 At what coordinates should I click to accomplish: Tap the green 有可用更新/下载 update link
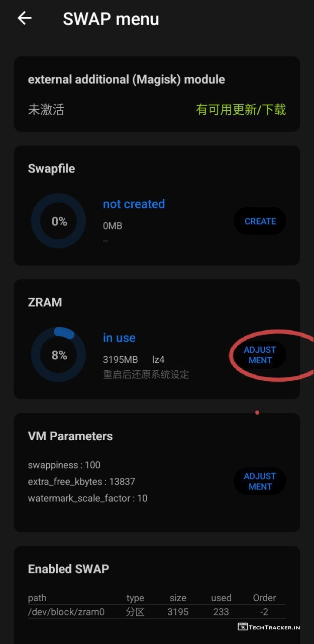(241, 110)
